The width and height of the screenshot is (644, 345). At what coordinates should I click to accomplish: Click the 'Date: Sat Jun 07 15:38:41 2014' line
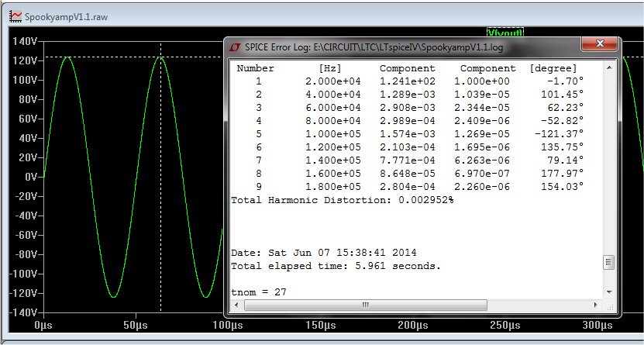(x=324, y=253)
